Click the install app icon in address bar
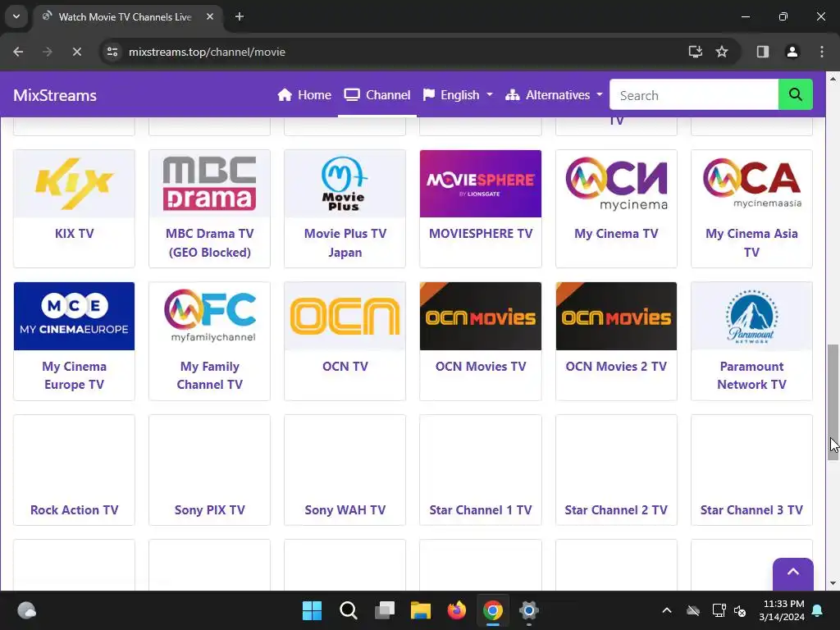Viewport: 840px width, 630px height. tap(696, 52)
